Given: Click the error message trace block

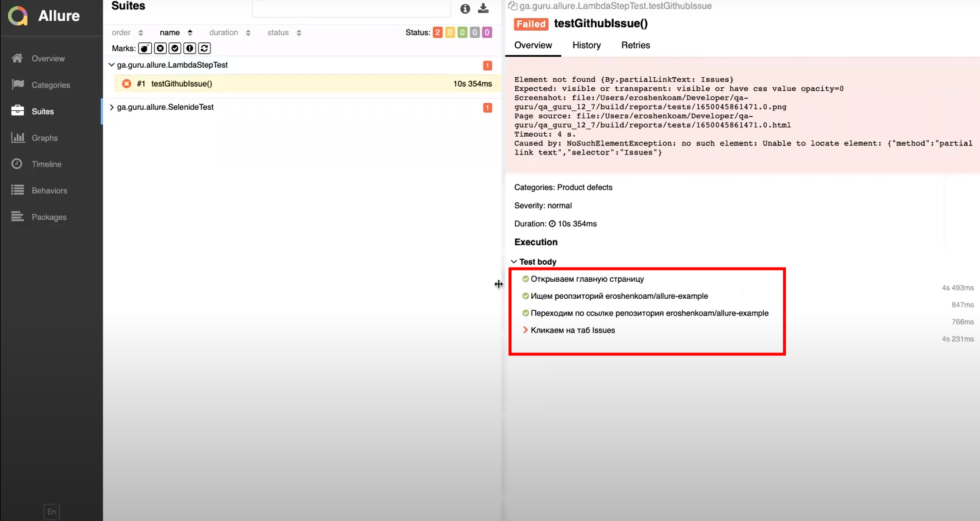Looking at the screenshot, I should tap(742, 116).
